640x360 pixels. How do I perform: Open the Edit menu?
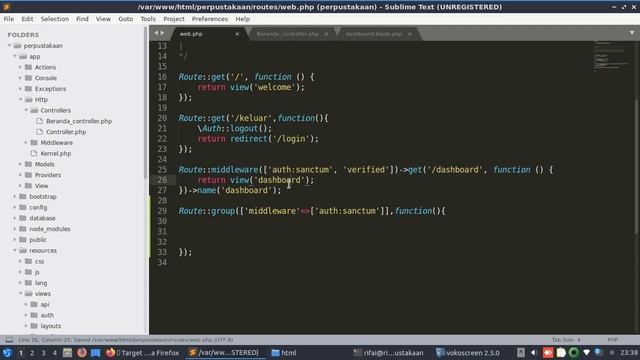27,19
